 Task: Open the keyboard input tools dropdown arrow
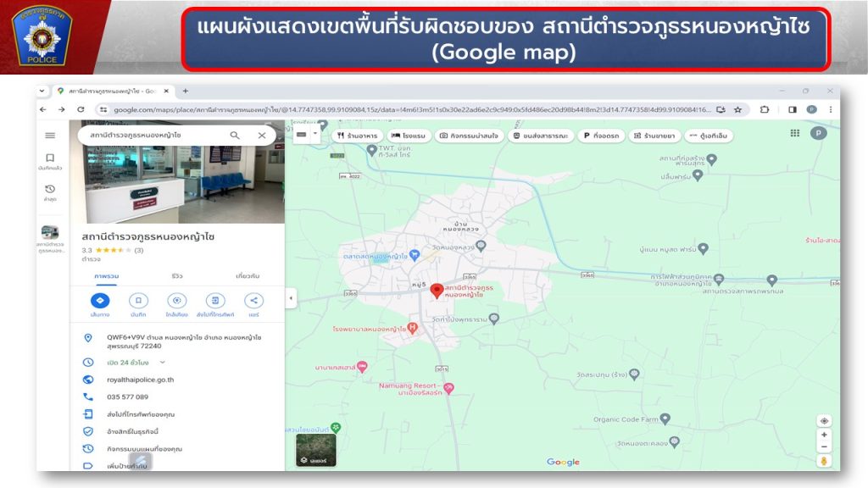point(316,134)
